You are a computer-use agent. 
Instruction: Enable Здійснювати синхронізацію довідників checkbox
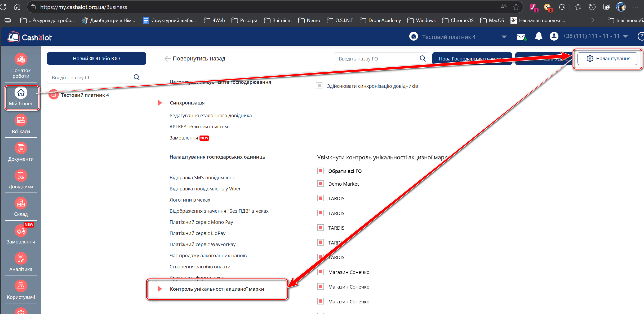pyautogui.click(x=319, y=86)
